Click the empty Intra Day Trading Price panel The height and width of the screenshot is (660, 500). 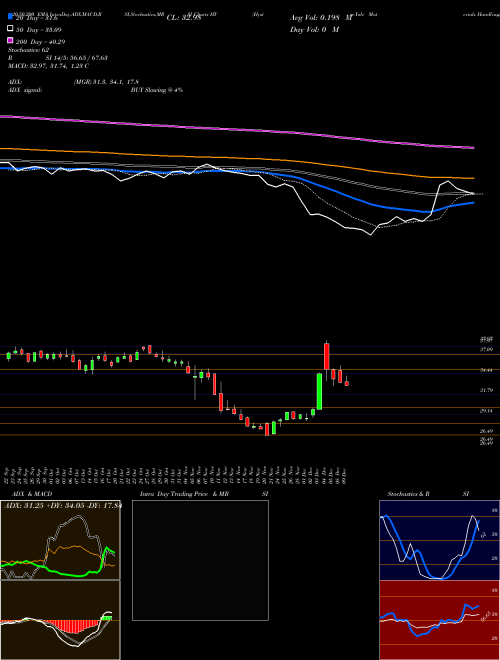200,560
